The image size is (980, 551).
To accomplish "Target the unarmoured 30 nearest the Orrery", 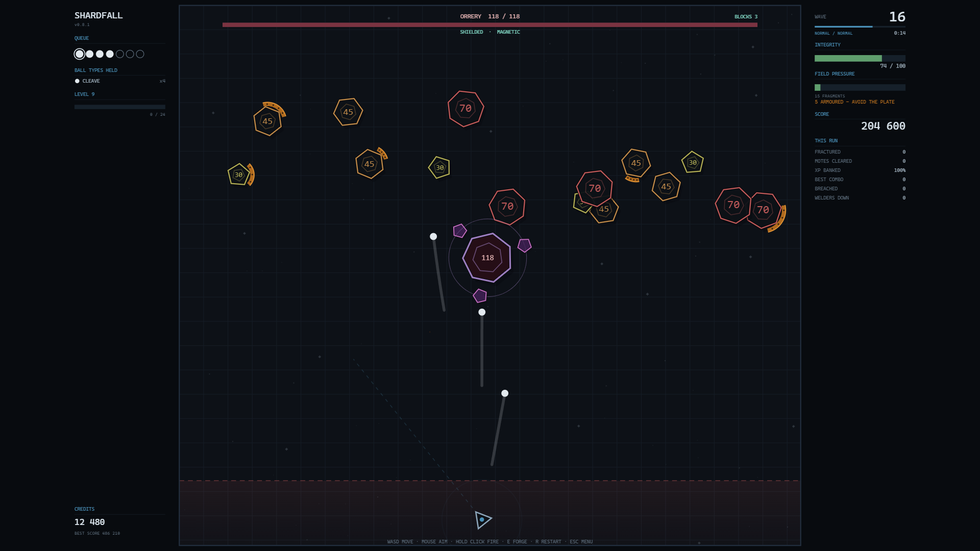I will (x=439, y=167).
